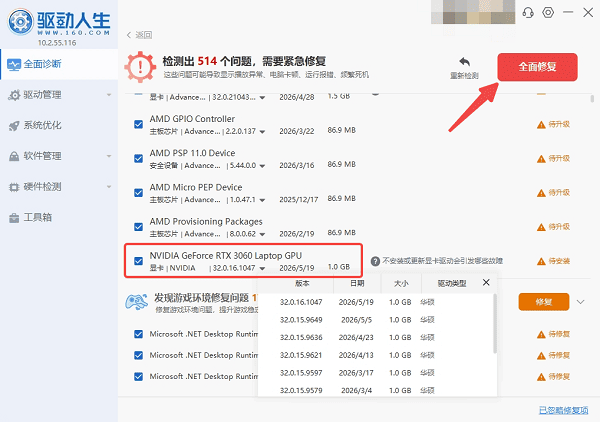The image size is (600, 422).
Task: Click the 版本 column header
Action: pyautogui.click(x=302, y=283)
